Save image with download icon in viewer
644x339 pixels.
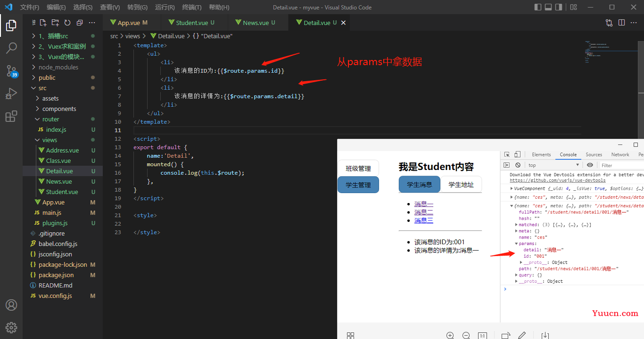tap(545, 335)
